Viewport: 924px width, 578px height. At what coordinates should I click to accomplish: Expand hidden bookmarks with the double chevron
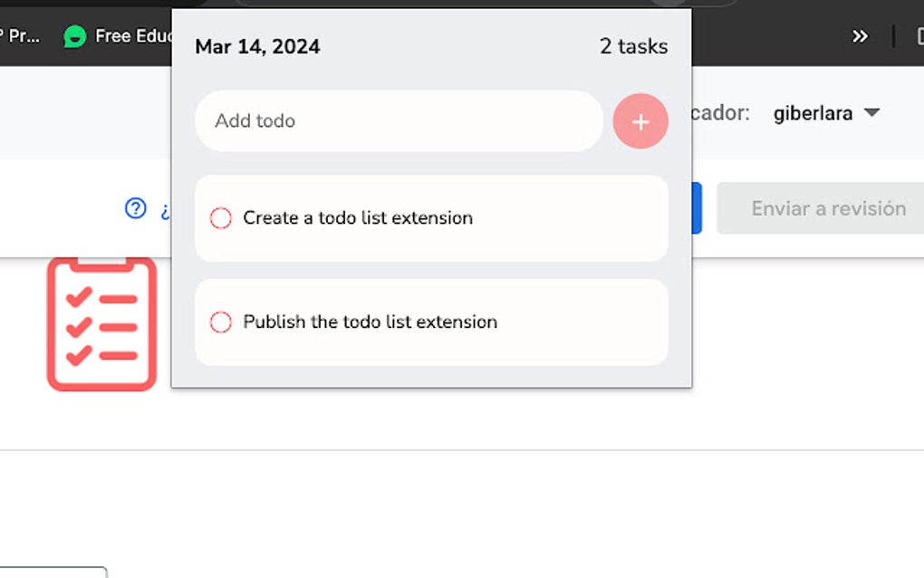point(858,36)
